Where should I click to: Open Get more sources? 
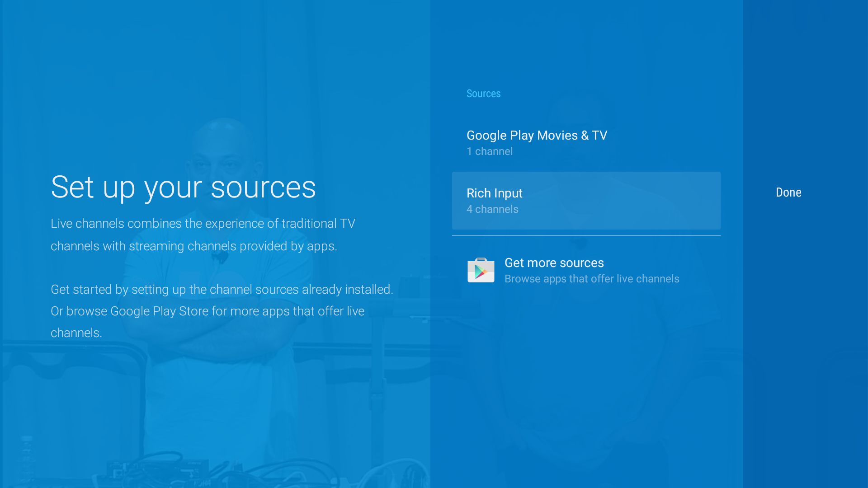coord(554,263)
